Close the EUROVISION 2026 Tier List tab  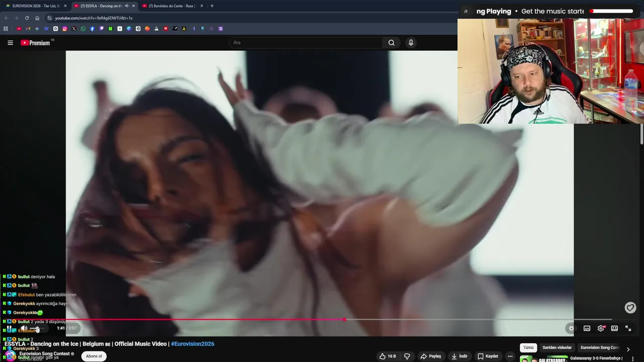[65, 6]
